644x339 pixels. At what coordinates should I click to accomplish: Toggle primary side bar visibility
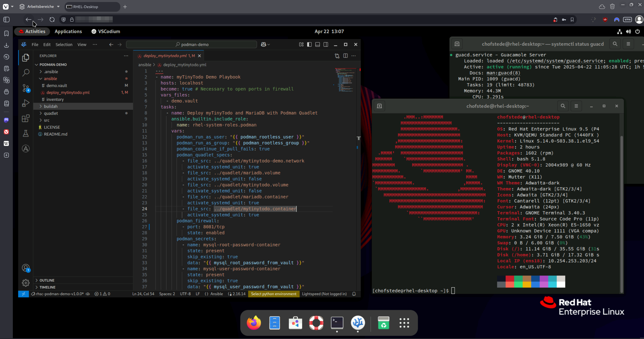coord(309,45)
